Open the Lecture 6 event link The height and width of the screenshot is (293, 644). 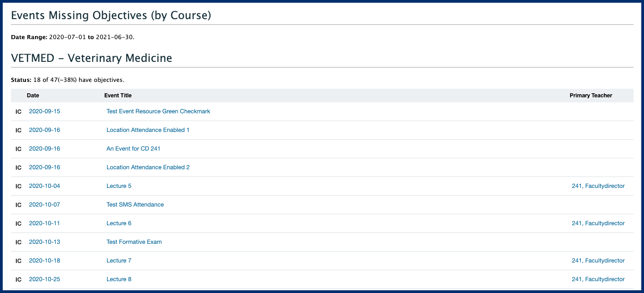(119, 223)
